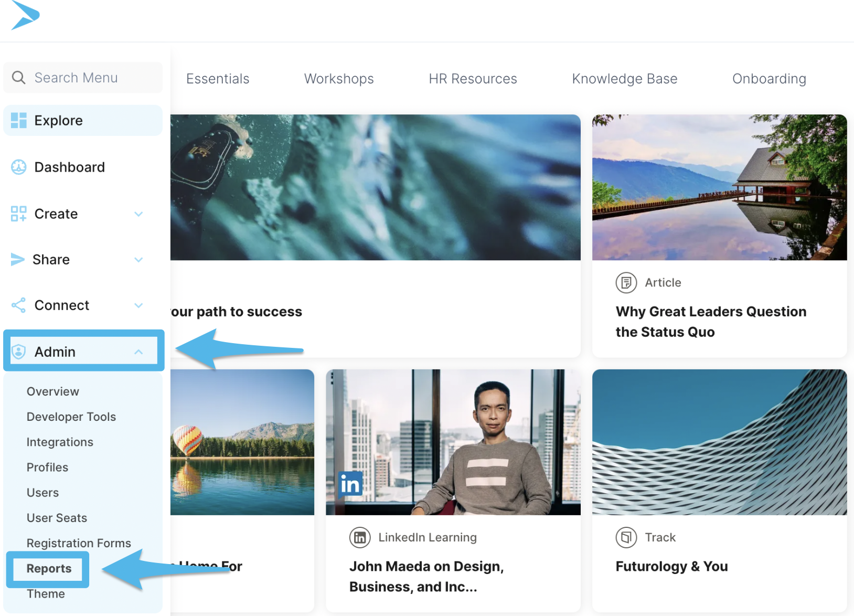Click the Dashboard gauge icon
Viewport: 854px width, 616px height.
[x=19, y=167]
